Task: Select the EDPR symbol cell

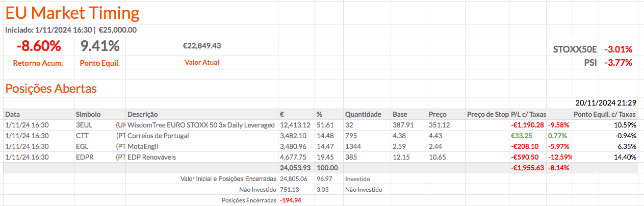Action: coord(85,157)
